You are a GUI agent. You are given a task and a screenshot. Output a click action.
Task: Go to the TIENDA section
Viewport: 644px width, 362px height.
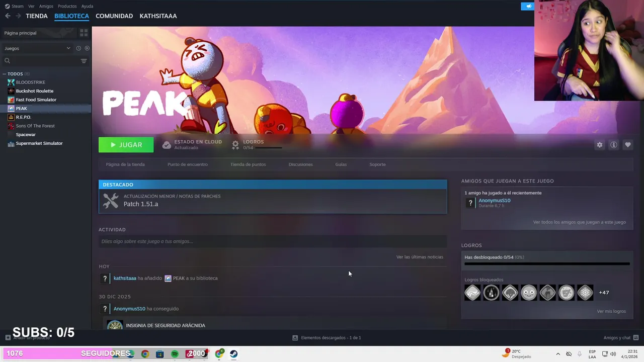pyautogui.click(x=37, y=16)
